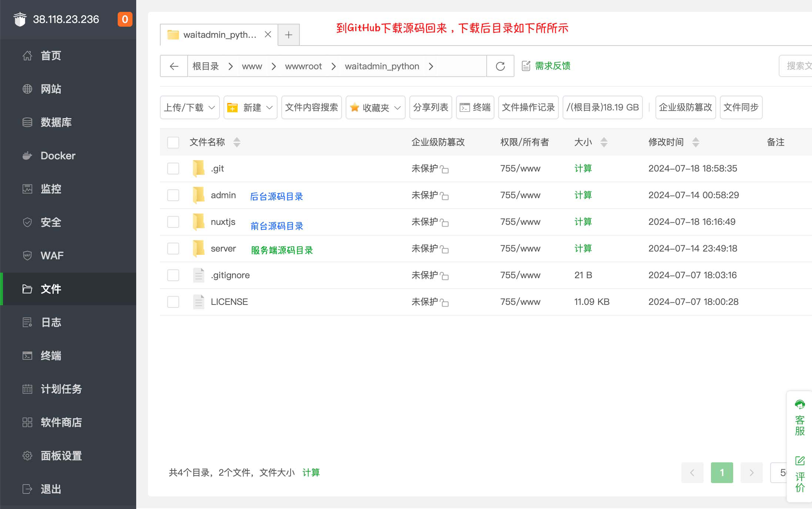Viewport: 812px width, 509px height.
Task: Click the 退出 logout icon in sidebar
Action: pos(27,489)
